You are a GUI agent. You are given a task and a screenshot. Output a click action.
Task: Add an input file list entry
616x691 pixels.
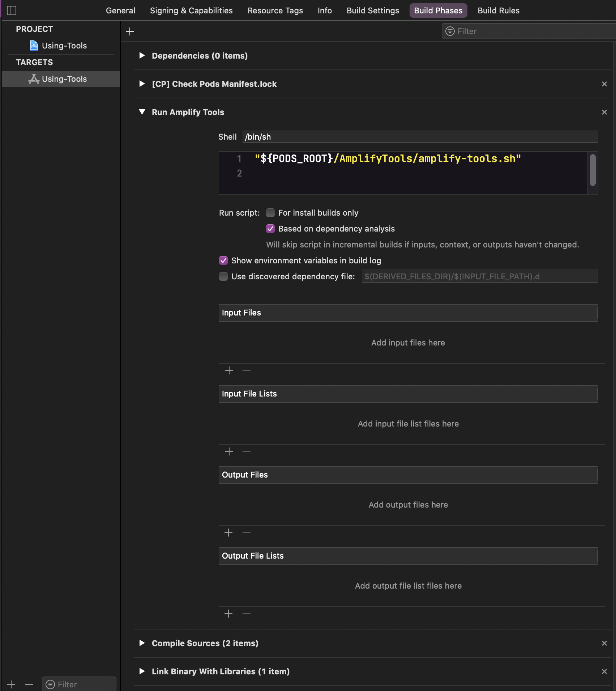pos(229,452)
